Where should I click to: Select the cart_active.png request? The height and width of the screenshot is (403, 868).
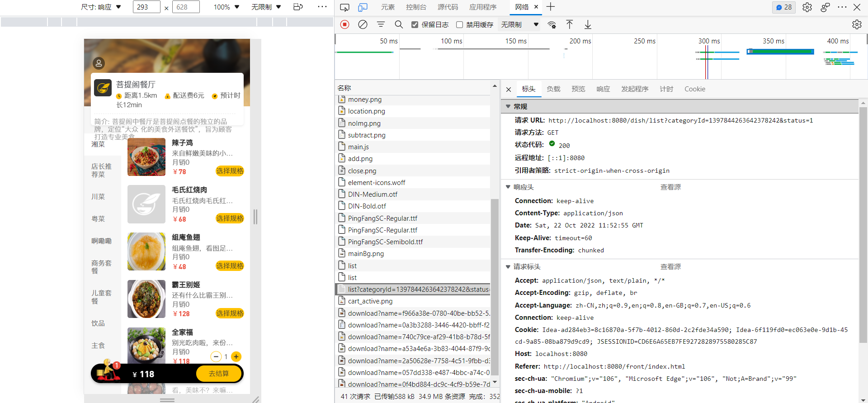coord(413,301)
